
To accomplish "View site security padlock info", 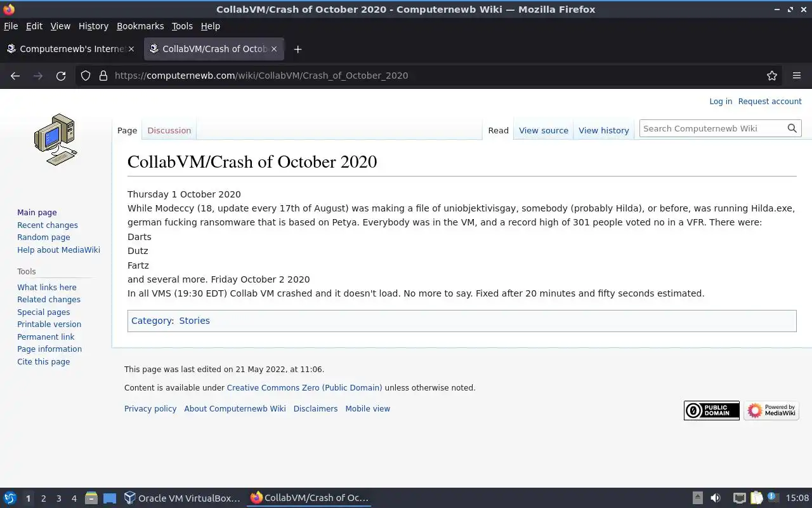I will pos(103,76).
